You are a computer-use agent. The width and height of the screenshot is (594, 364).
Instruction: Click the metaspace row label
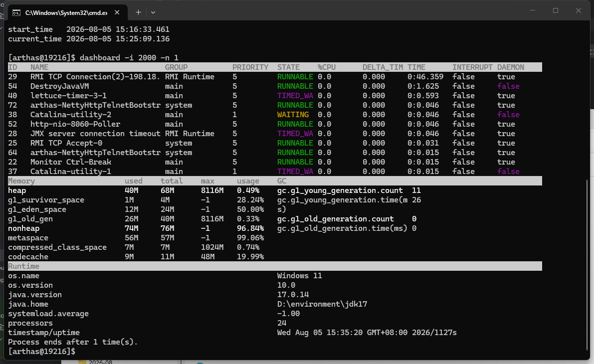pyautogui.click(x=28, y=237)
